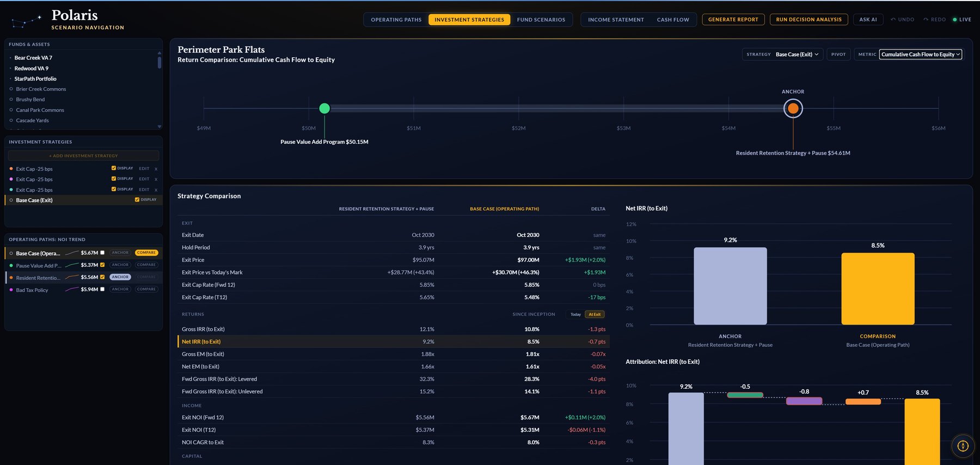Undo the last change
The width and height of the screenshot is (980, 465).
902,20
